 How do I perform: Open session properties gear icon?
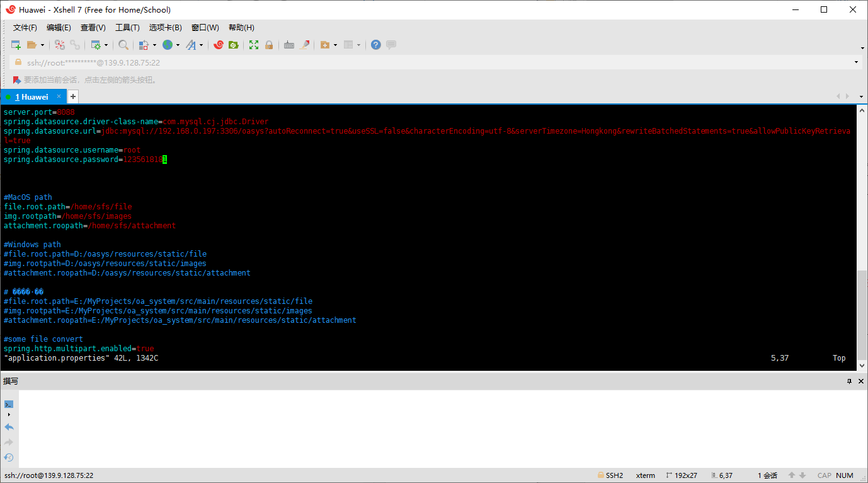(96, 45)
